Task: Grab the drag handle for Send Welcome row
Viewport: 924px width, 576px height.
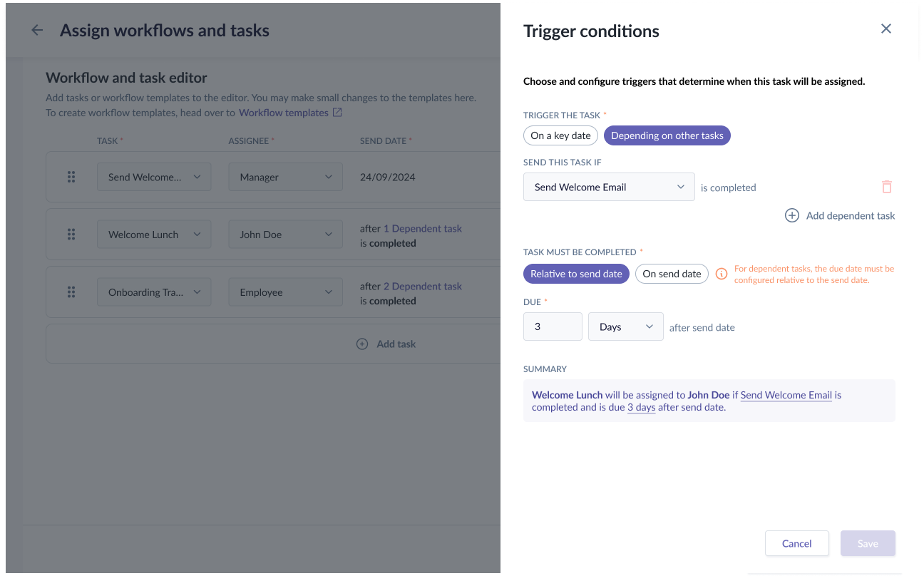Action: [x=71, y=177]
